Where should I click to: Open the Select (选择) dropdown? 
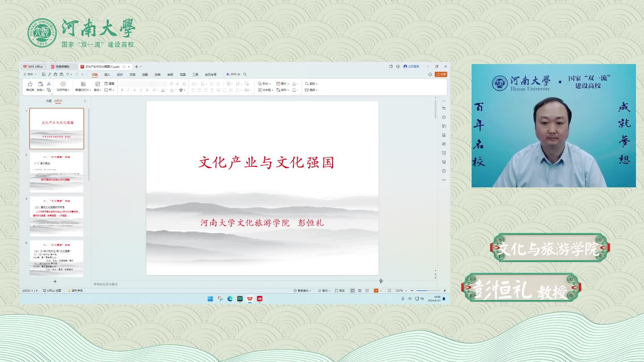tap(311, 90)
